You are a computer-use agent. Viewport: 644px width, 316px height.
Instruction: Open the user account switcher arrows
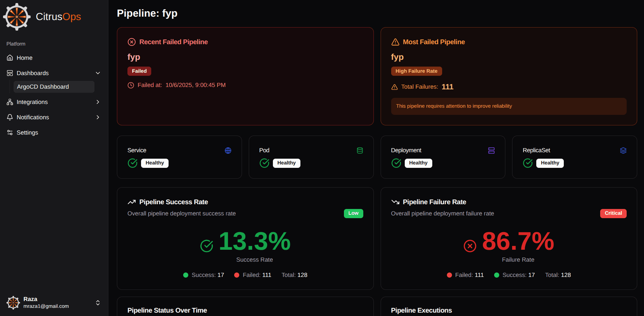coord(98,302)
